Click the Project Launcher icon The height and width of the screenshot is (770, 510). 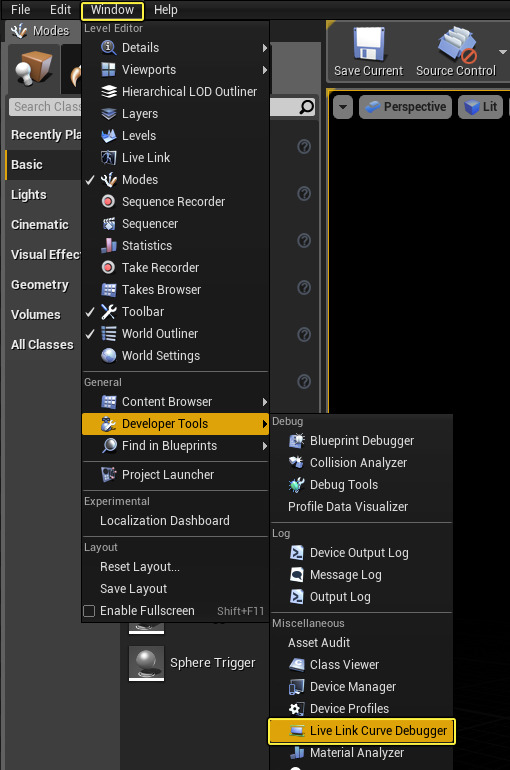pyautogui.click(x=108, y=475)
